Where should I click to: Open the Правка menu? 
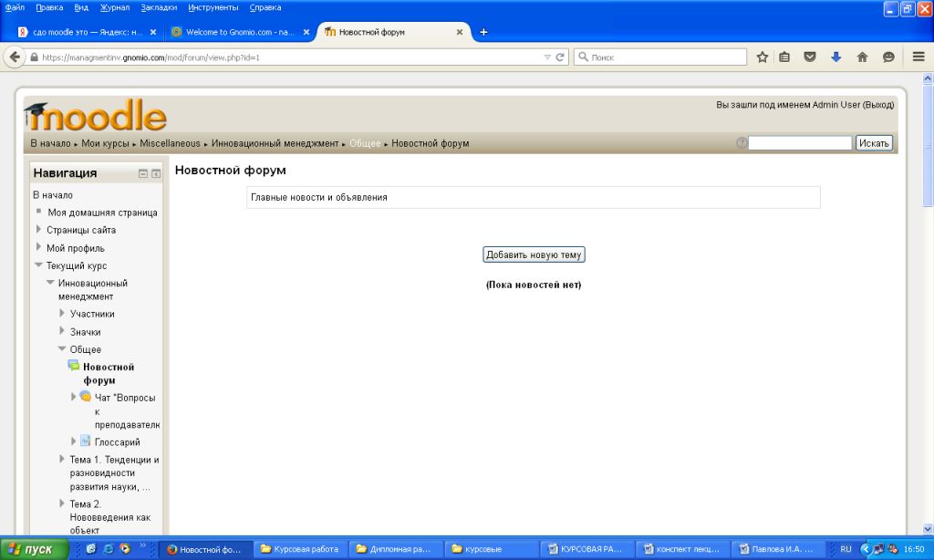tap(49, 7)
